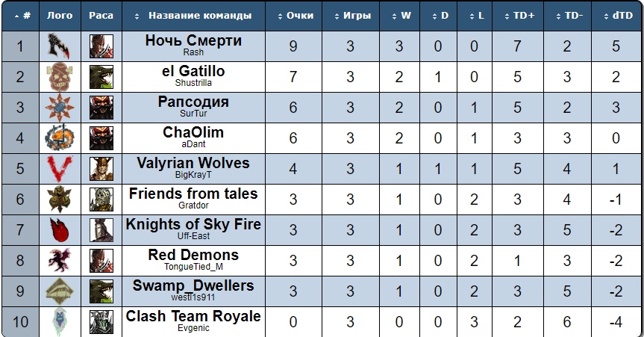Image resolution: width=644 pixels, height=337 pixels.
Task: Click the ChaOlim team logo
Action: (x=60, y=138)
